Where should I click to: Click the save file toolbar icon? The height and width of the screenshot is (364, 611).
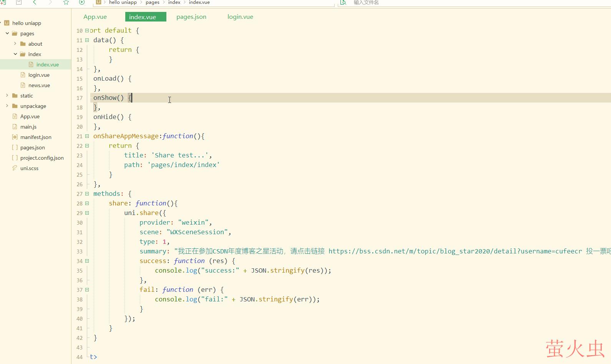[18, 2]
